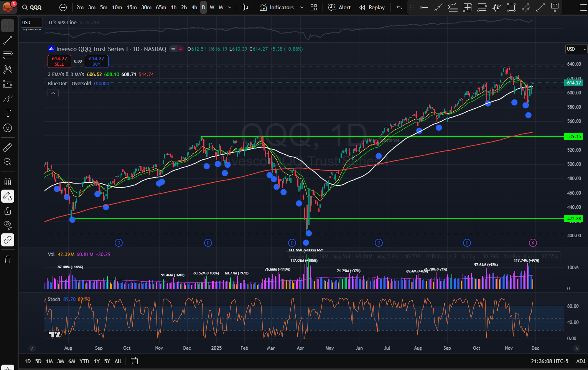The height and width of the screenshot is (370, 588).
Task: Open the go-to-date calendar icon
Action: click(134, 361)
